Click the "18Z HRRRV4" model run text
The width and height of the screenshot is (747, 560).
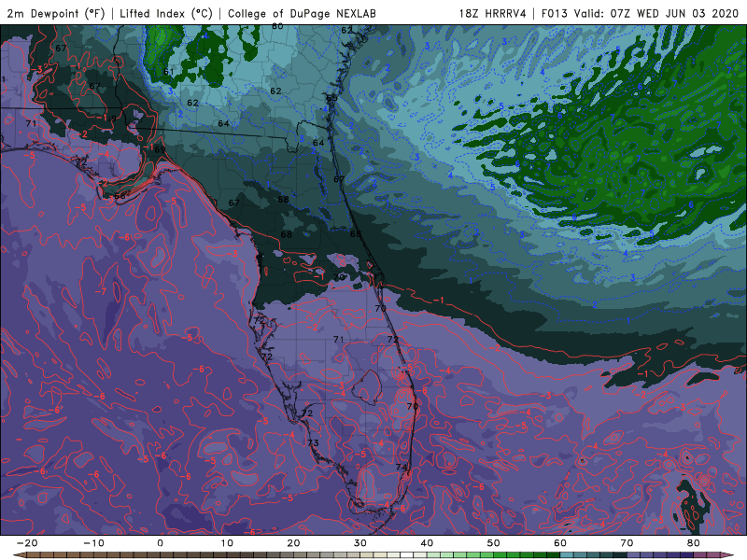493,13
